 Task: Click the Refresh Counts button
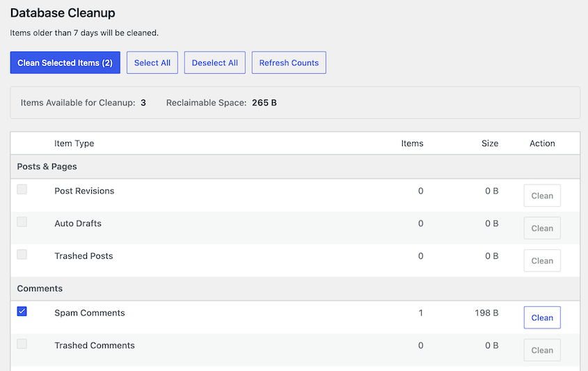click(x=289, y=63)
